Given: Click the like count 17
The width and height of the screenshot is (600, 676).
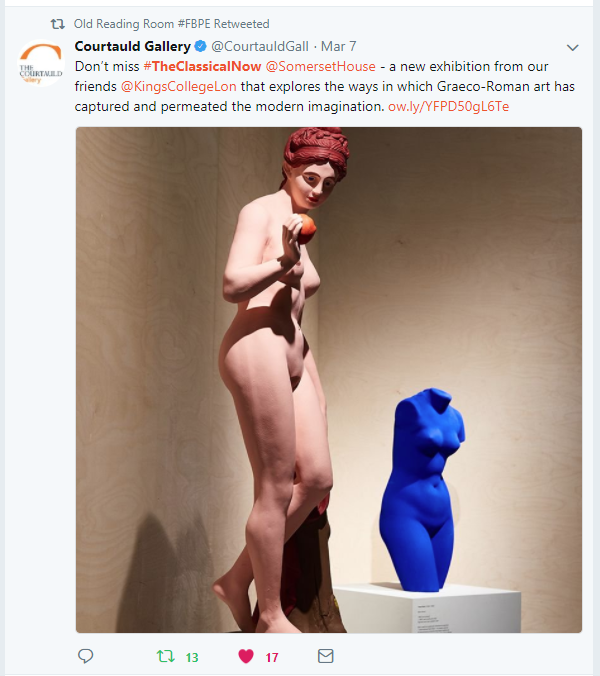Looking at the screenshot, I should (x=272, y=657).
